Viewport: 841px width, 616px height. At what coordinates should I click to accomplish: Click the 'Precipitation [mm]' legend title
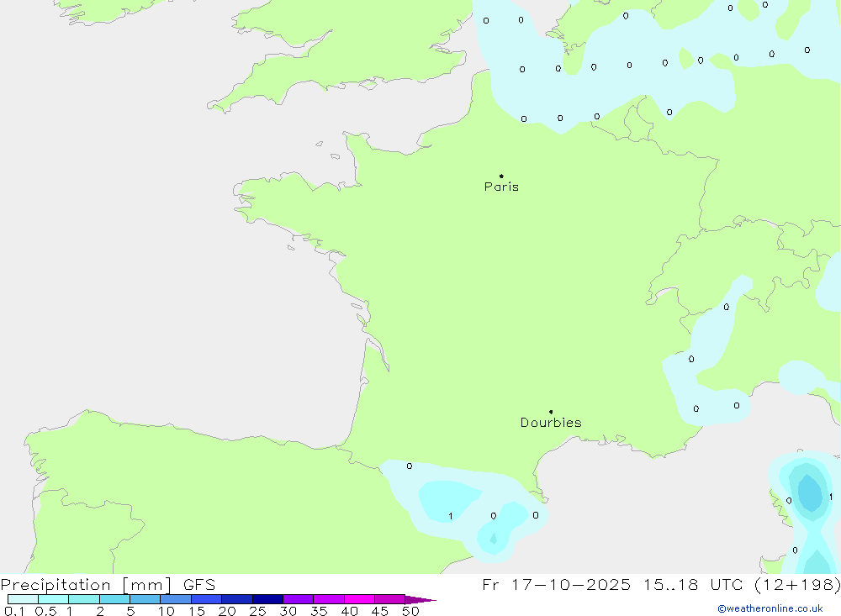(x=86, y=585)
